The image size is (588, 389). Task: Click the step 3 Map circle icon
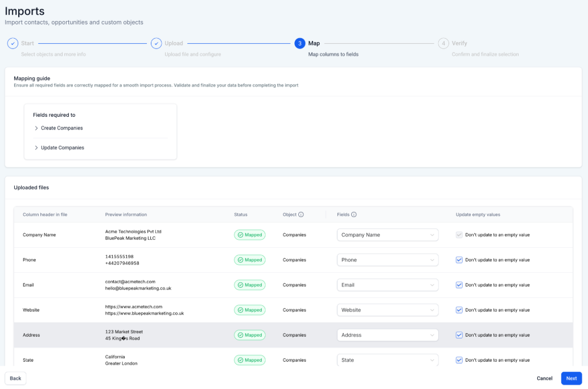299,43
